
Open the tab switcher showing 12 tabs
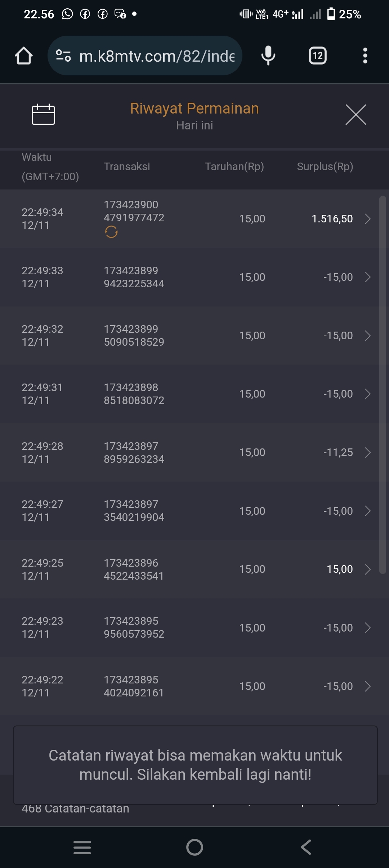317,56
